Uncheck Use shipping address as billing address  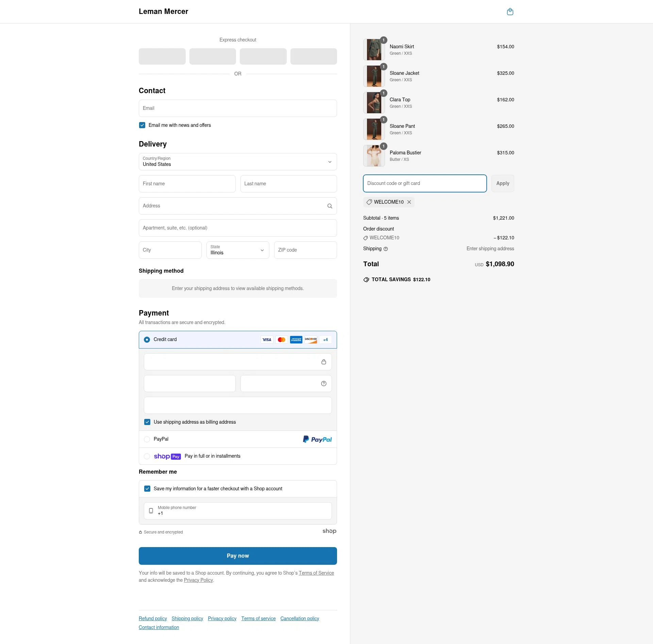pyautogui.click(x=147, y=422)
